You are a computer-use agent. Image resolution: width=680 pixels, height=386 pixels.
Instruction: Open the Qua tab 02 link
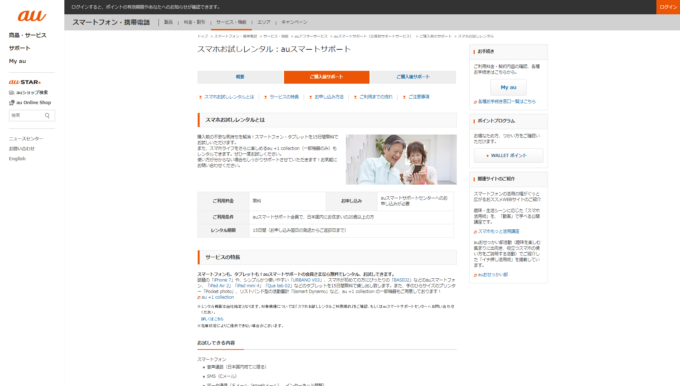point(278,286)
